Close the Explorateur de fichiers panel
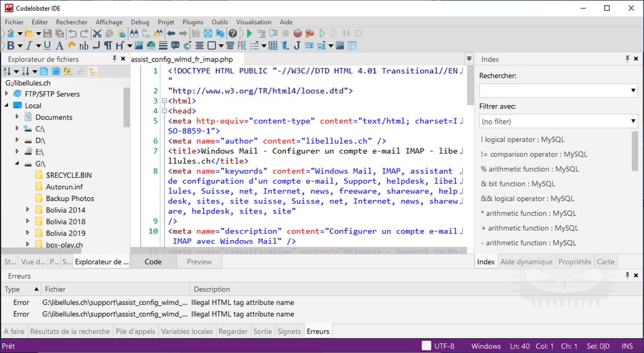The image size is (644, 353). point(123,59)
